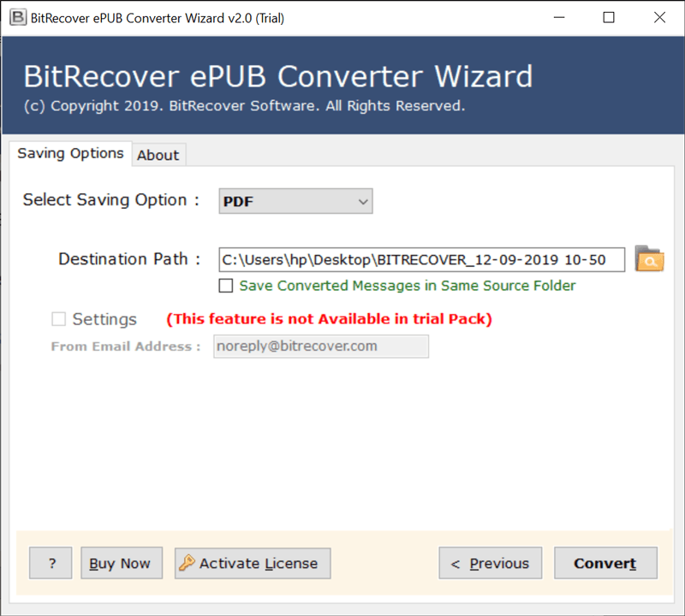Image resolution: width=685 pixels, height=616 pixels.
Task: Browse destination folder with the folder icon
Action: [x=649, y=259]
